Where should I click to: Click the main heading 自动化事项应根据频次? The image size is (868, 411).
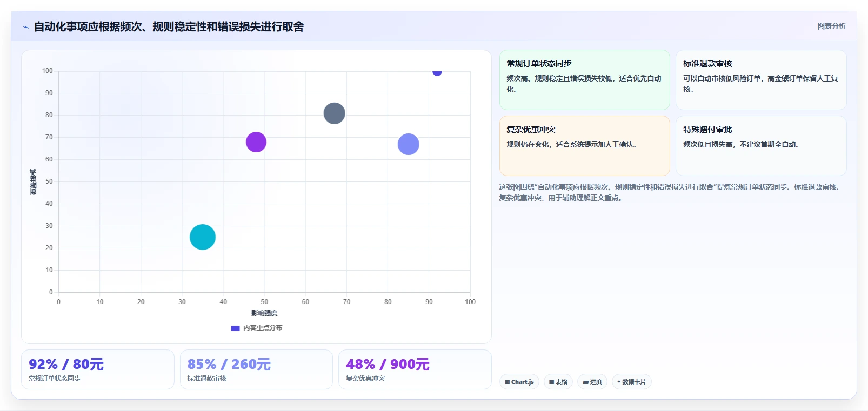169,26
